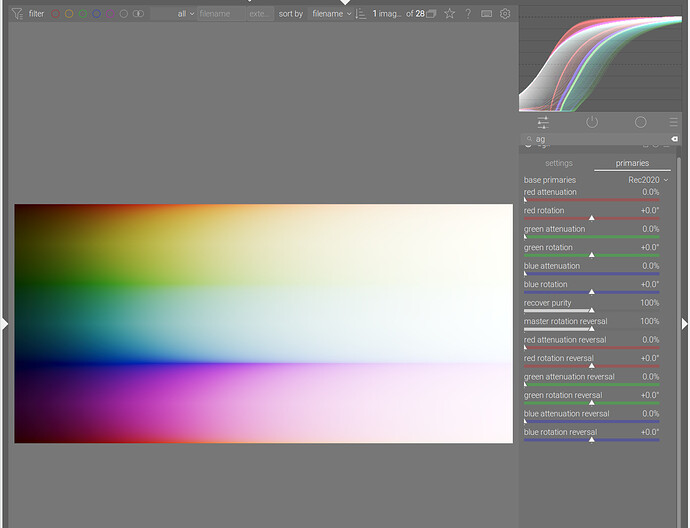Clear the module search text

click(x=674, y=139)
